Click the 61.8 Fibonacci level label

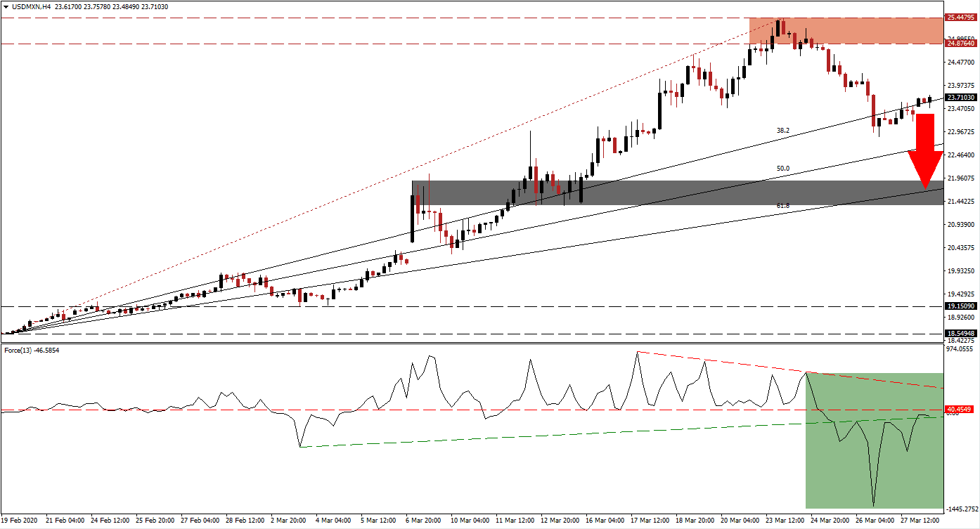(x=782, y=206)
